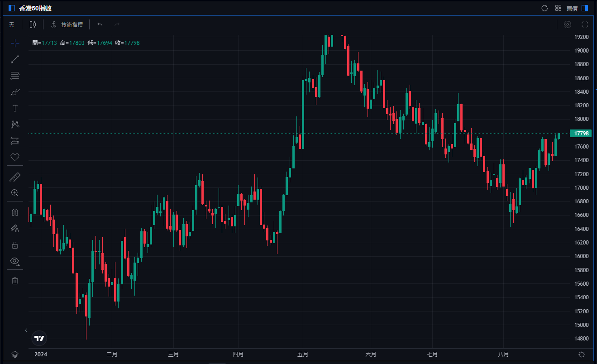Select the crosshair cursor tool
This screenshot has width=597, height=364.
tap(15, 43)
